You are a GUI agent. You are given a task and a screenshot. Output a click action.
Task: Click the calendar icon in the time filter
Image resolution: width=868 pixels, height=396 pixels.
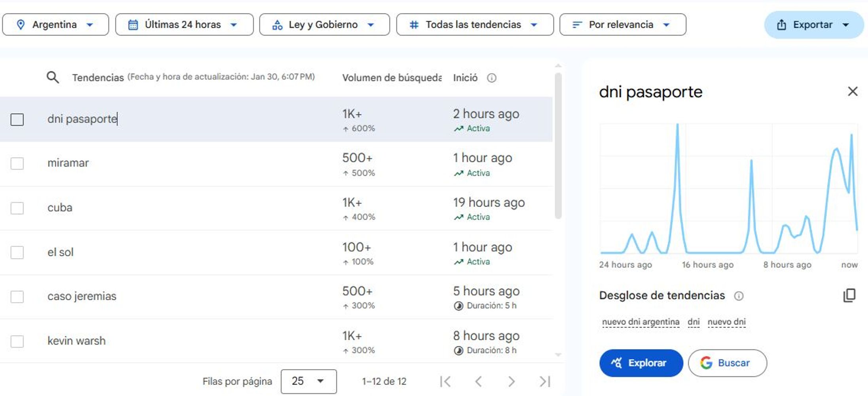pos(133,25)
